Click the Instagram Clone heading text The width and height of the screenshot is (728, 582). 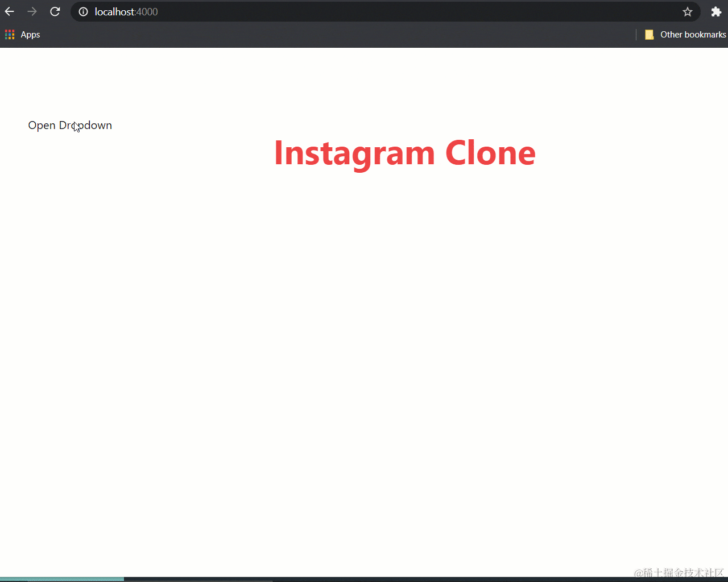coord(404,152)
